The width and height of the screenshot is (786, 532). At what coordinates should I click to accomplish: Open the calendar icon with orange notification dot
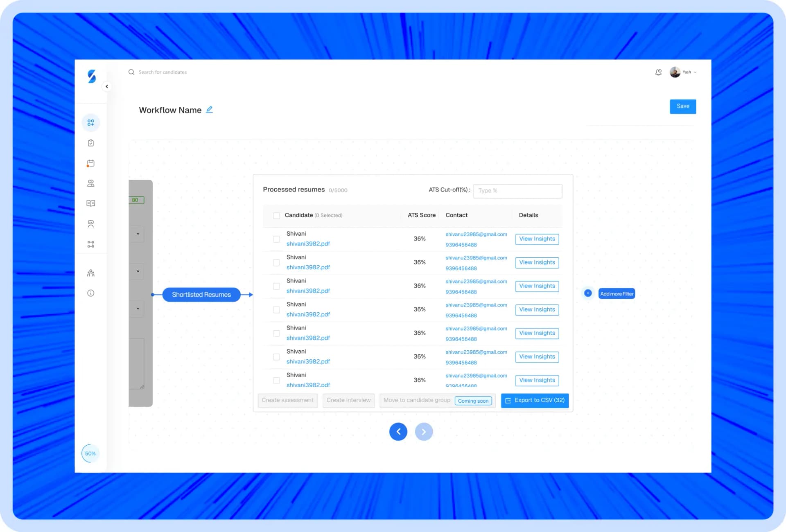91,163
